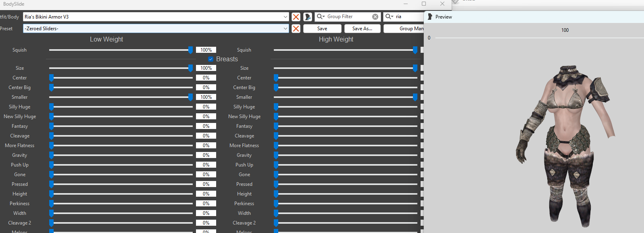Click the Low Weight Cleavage 2 slider
The height and width of the screenshot is (233, 644).
(121, 223)
